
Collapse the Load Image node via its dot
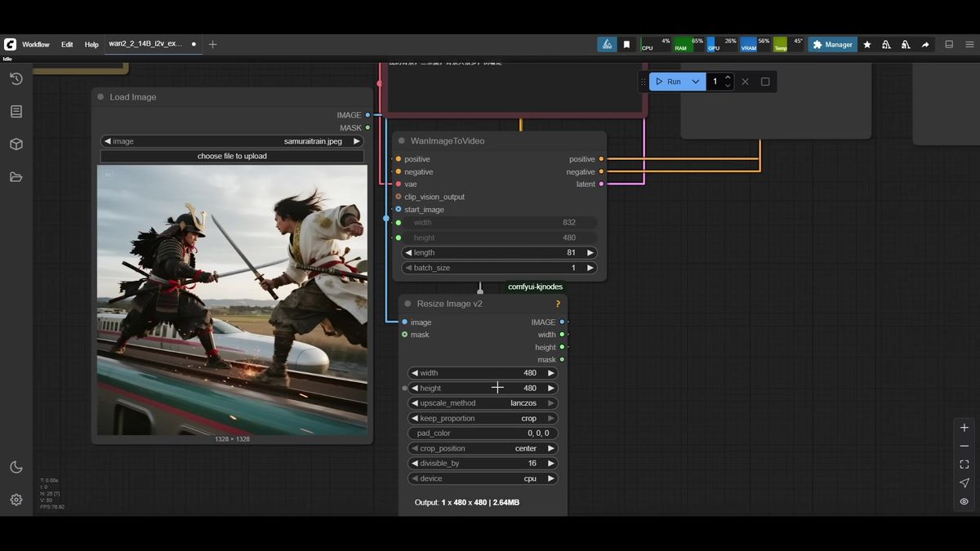pyautogui.click(x=101, y=97)
